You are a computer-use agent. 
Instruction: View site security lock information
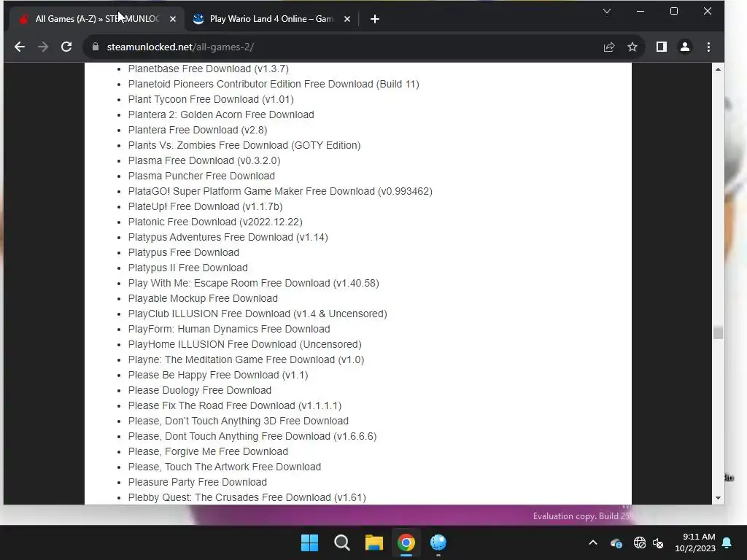[x=96, y=47]
